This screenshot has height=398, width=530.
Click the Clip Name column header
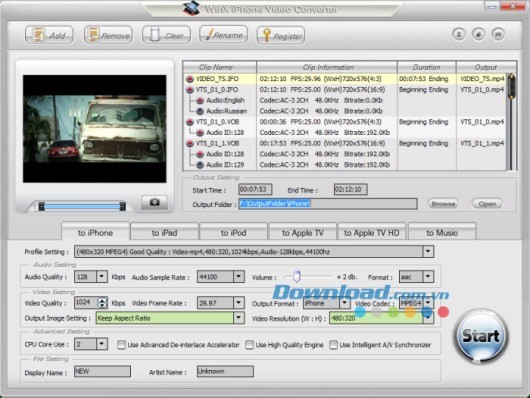pos(220,67)
